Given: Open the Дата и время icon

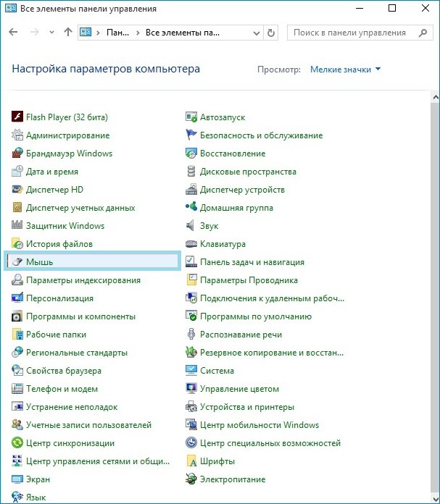Looking at the screenshot, I should click(18, 172).
